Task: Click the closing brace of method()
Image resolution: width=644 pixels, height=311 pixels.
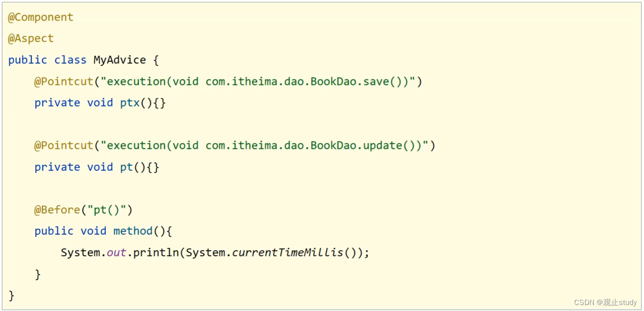Action: 38,274
